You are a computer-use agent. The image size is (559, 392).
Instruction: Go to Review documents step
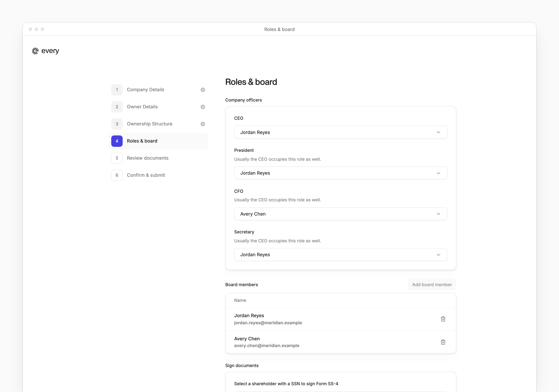(x=158, y=158)
